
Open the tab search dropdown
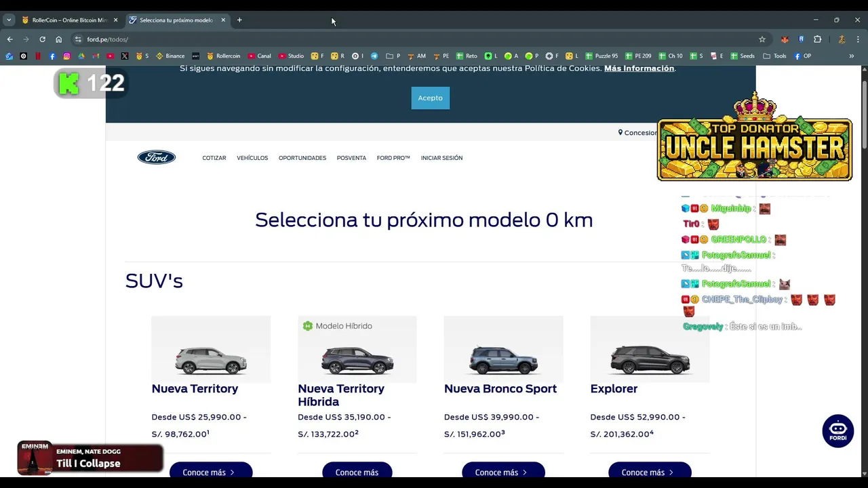(x=9, y=20)
